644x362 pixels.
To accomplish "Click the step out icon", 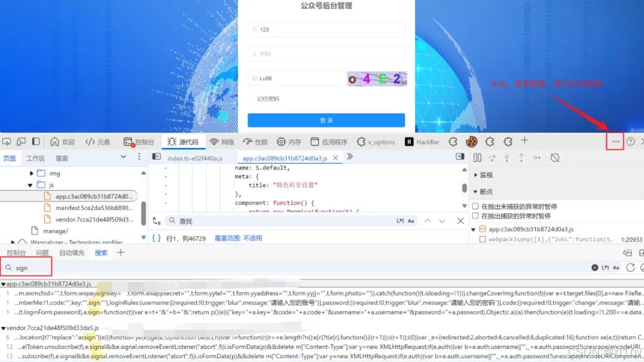I will (x=521, y=157).
